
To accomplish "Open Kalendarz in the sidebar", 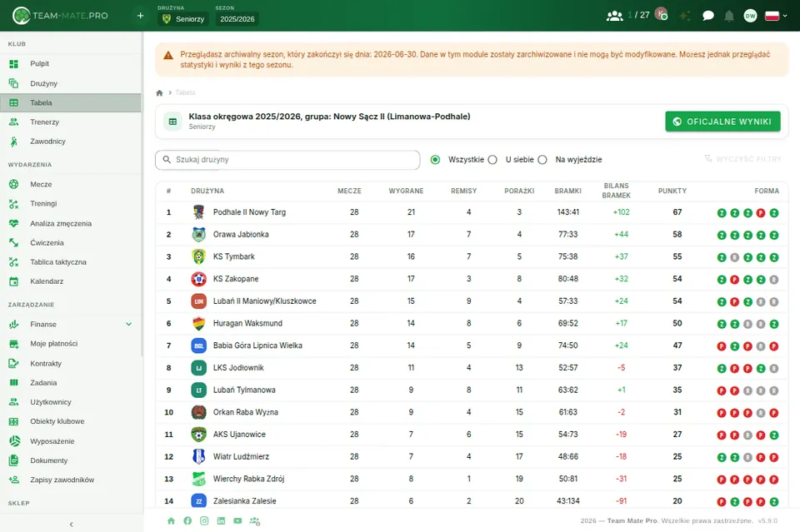I will click(71, 281).
